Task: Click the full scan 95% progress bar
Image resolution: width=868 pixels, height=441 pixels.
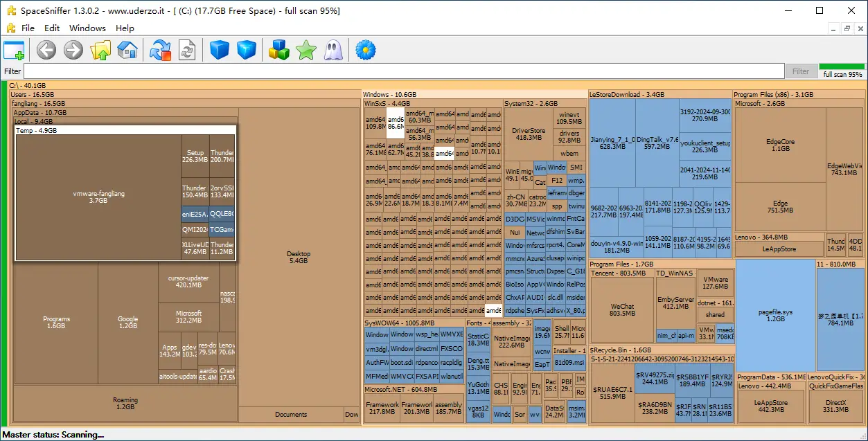Action: [842, 71]
